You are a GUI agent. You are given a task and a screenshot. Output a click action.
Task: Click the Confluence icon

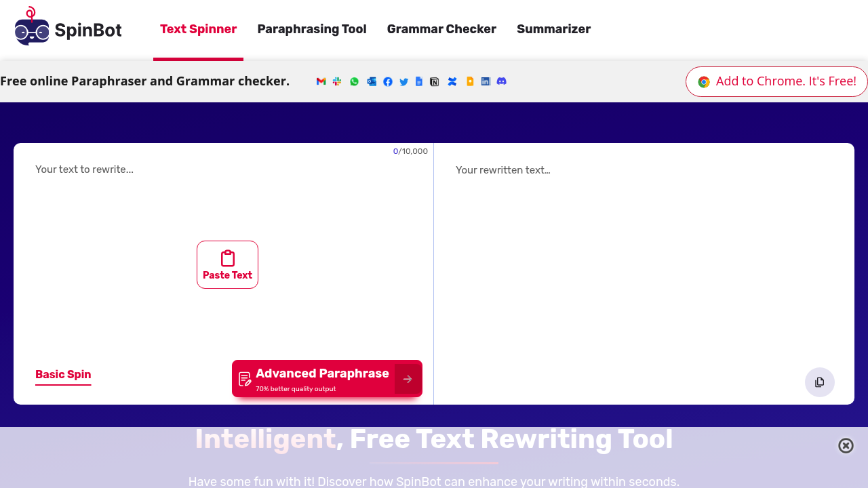(x=452, y=81)
